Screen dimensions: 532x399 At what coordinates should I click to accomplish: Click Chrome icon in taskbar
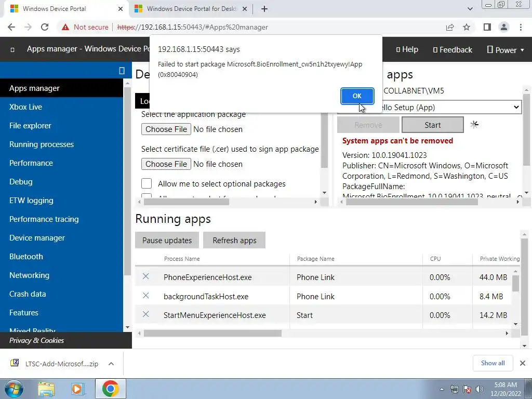click(110, 389)
